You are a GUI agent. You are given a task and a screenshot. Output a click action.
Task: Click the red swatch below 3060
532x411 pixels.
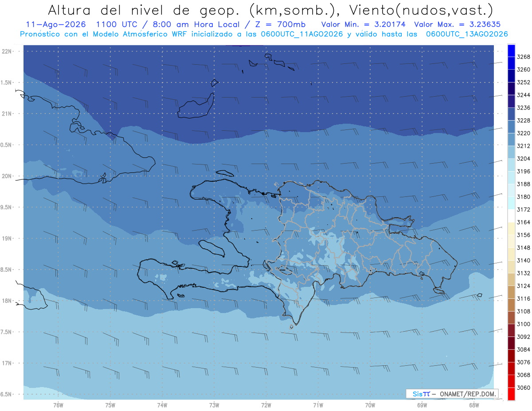coord(511,394)
